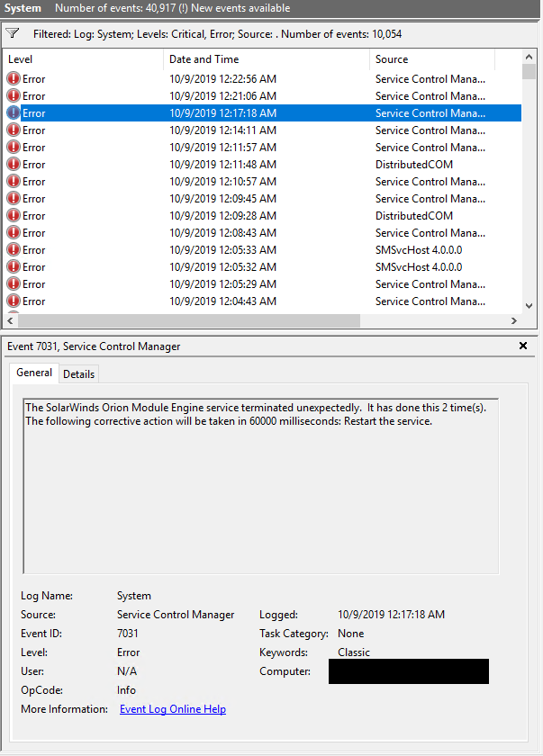Select DistributedCOM source at 12:09:28 AM

413,215
